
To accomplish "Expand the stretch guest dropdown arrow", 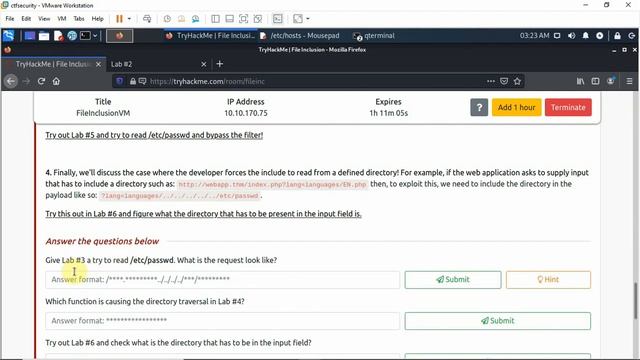I will (308, 19).
